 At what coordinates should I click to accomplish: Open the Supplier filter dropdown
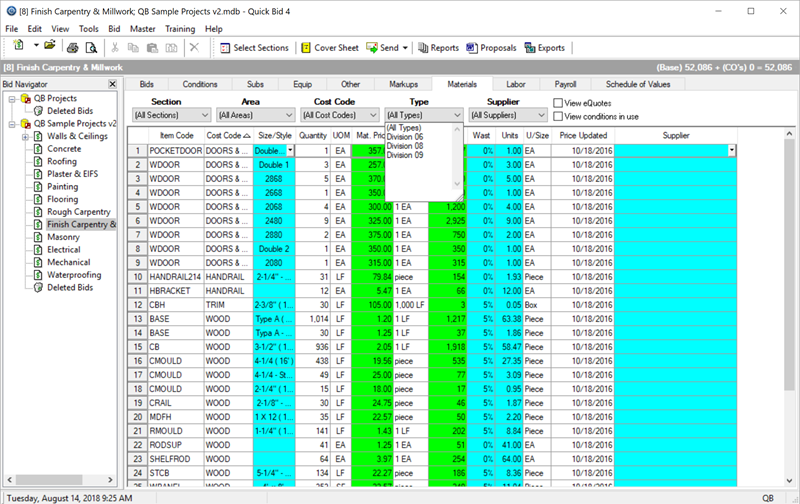point(541,115)
